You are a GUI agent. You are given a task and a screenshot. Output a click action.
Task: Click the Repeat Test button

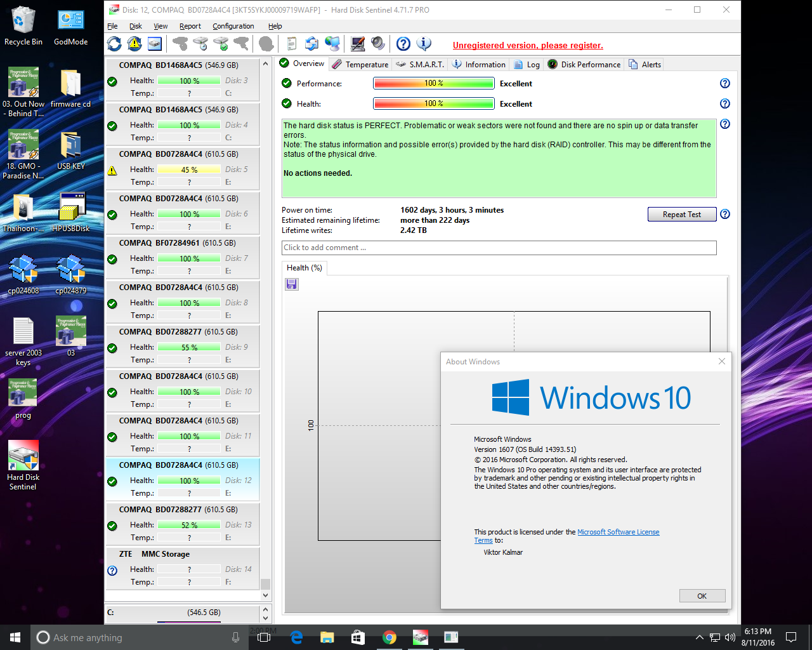[x=682, y=215]
